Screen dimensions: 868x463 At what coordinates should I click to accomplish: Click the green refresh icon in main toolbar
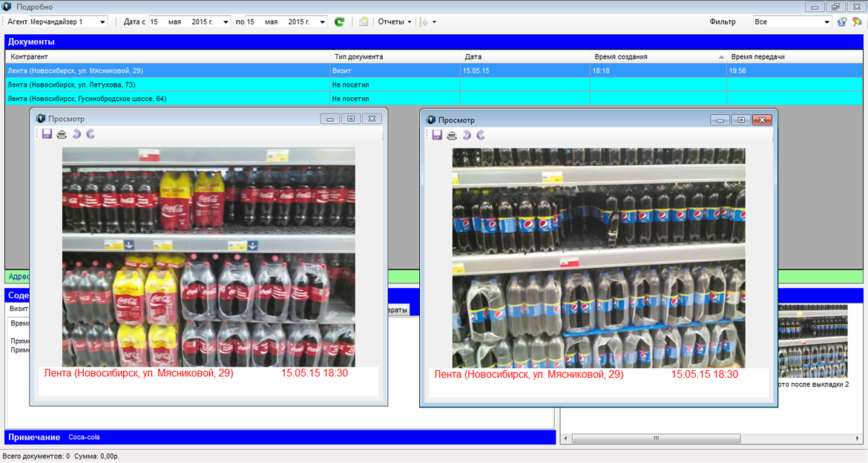coord(339,22)
